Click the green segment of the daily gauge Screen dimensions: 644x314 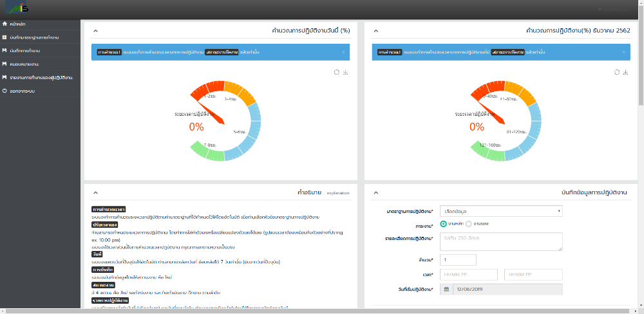coord(209,152)
